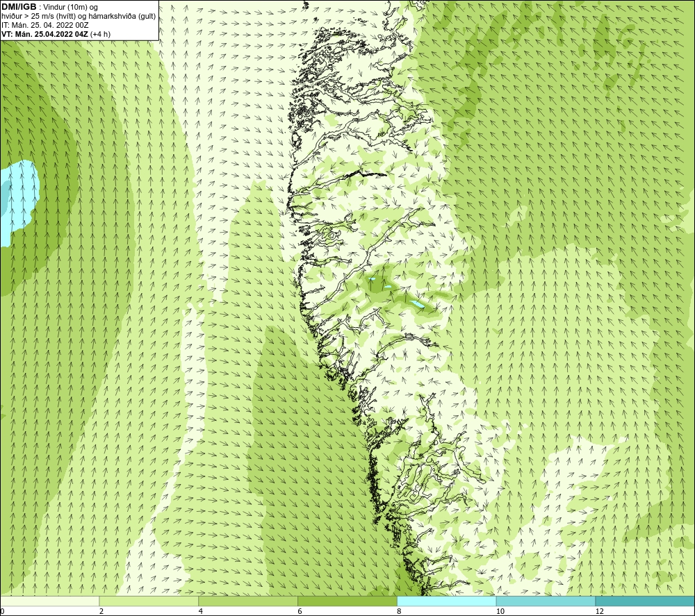Click the "6" scale label
Screen dimensions: 695x616
(x=300, y=611)
